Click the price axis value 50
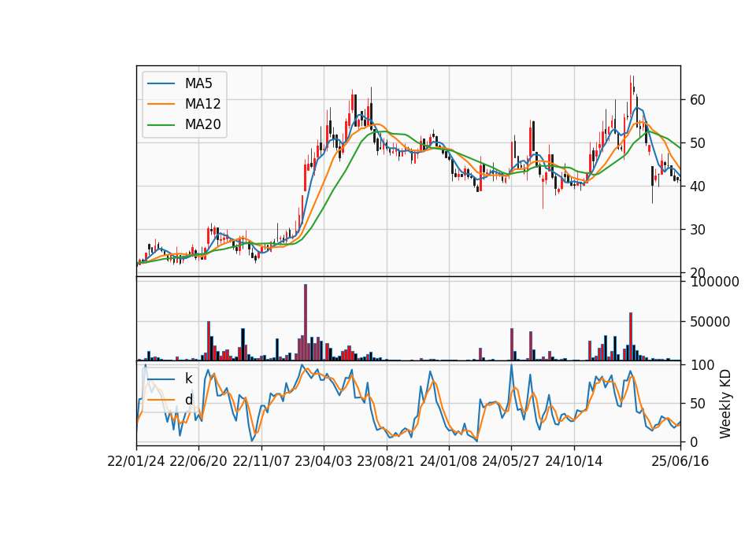 tap(697, 143)
